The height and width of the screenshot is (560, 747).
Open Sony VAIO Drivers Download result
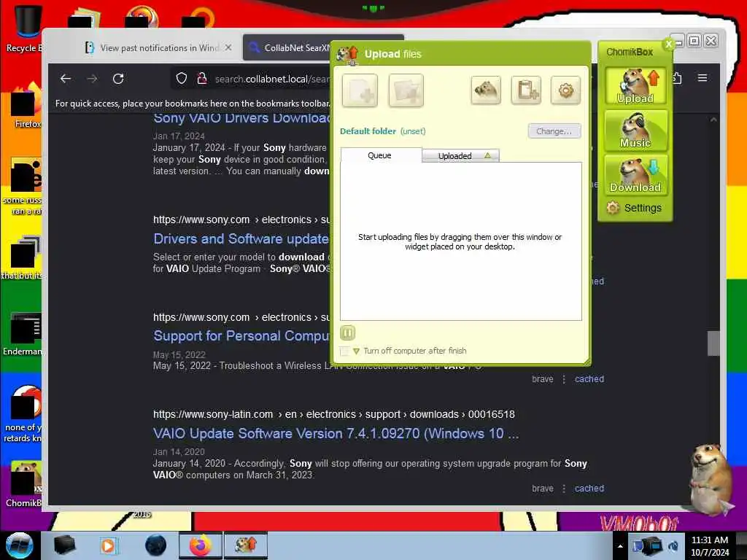(241, 117)
